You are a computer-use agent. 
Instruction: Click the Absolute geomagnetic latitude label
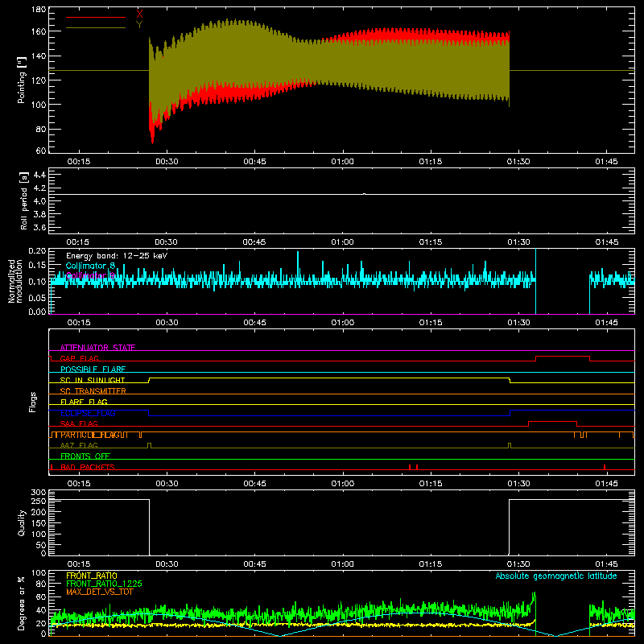tap(556, 576)
